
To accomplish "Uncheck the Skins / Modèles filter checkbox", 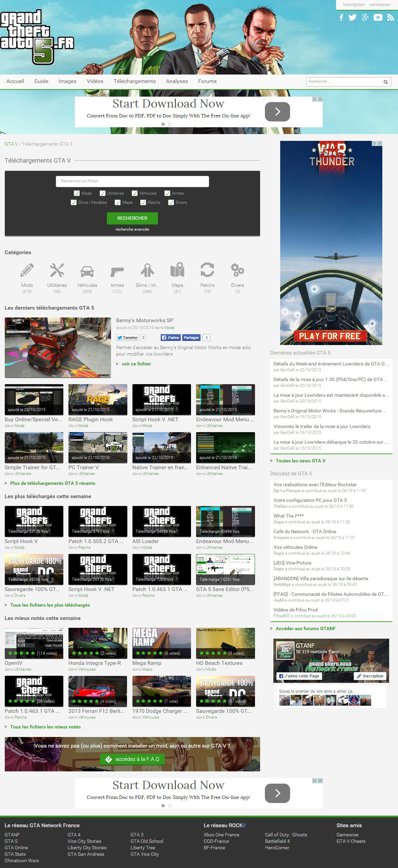I will pos(74,202).
